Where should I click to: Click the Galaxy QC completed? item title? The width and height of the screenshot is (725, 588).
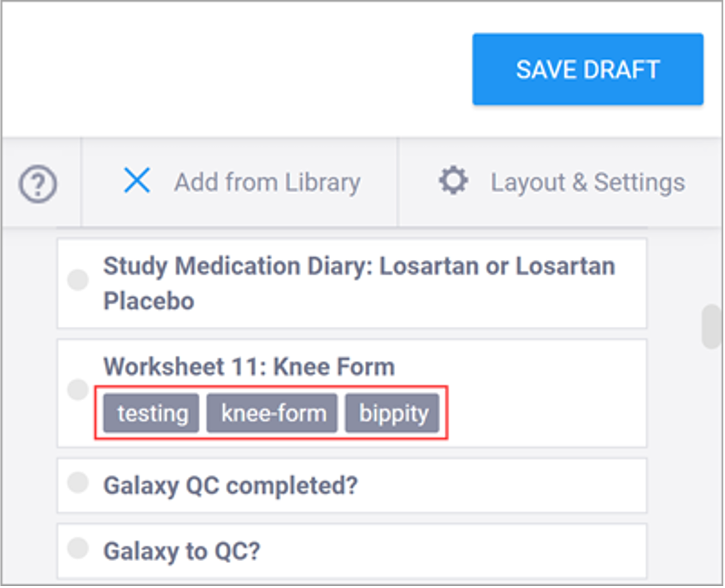(230, 485)
